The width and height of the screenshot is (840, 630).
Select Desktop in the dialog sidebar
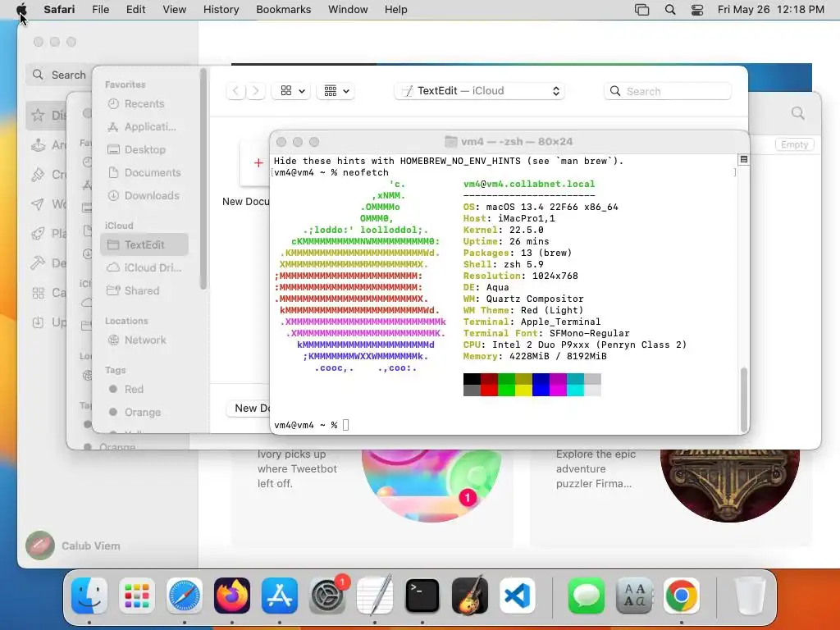coord(144,150)
